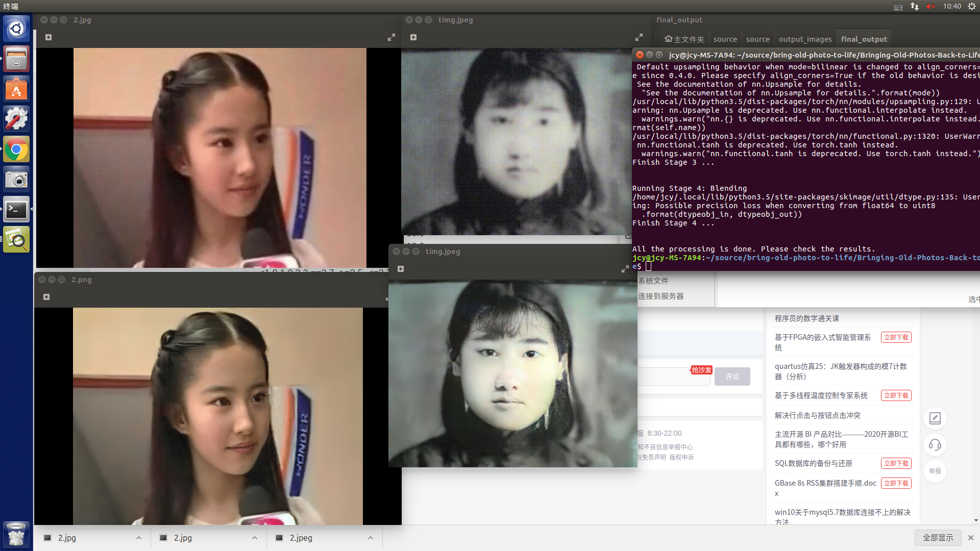This screenshot has height=551, width=980.
Task: Click the muted volume indicator in the top panel
Action: pos(930,6)
